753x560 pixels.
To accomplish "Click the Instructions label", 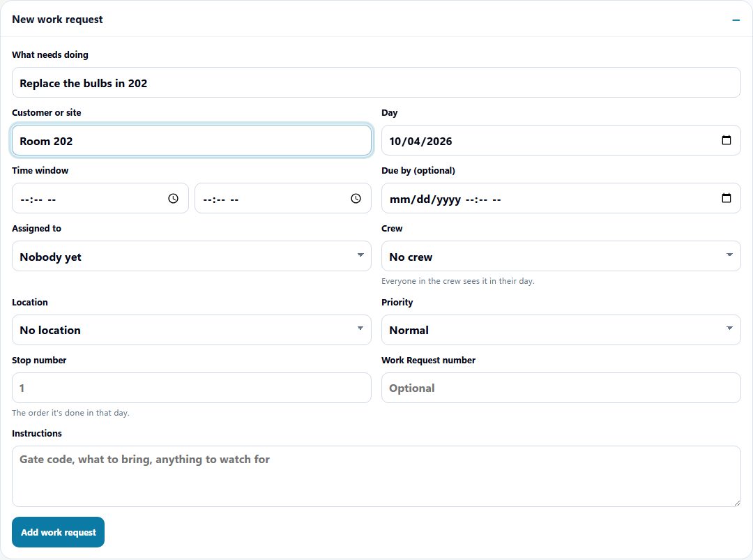I will [37, 433].
